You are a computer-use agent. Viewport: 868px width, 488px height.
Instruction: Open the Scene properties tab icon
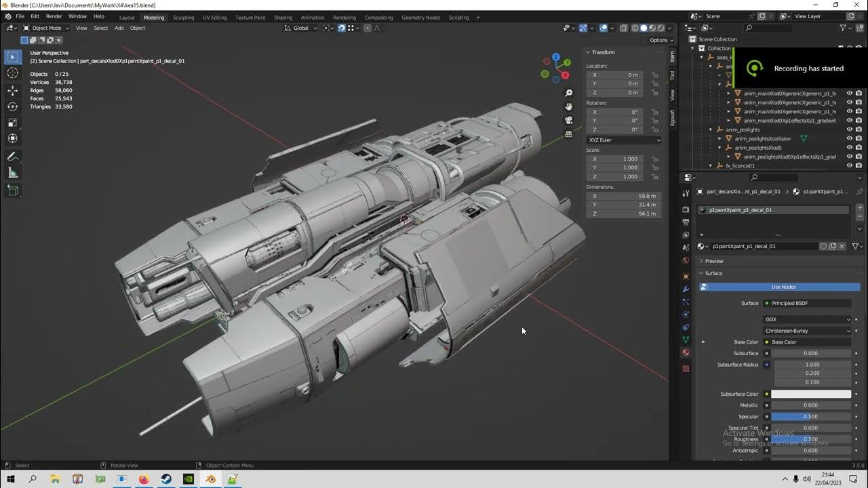(x=686, y=248)
